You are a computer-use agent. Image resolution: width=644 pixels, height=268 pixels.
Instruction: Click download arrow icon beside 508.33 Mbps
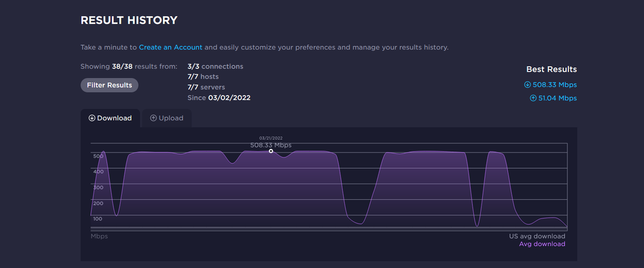(528, 84)
